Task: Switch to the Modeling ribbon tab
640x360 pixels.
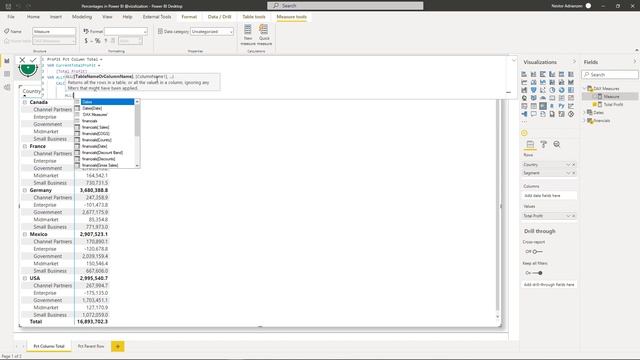Action: point(82,17)
